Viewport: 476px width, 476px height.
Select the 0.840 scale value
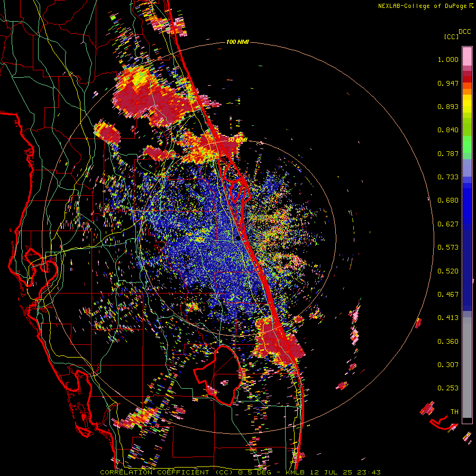click(x=448, y=130)
